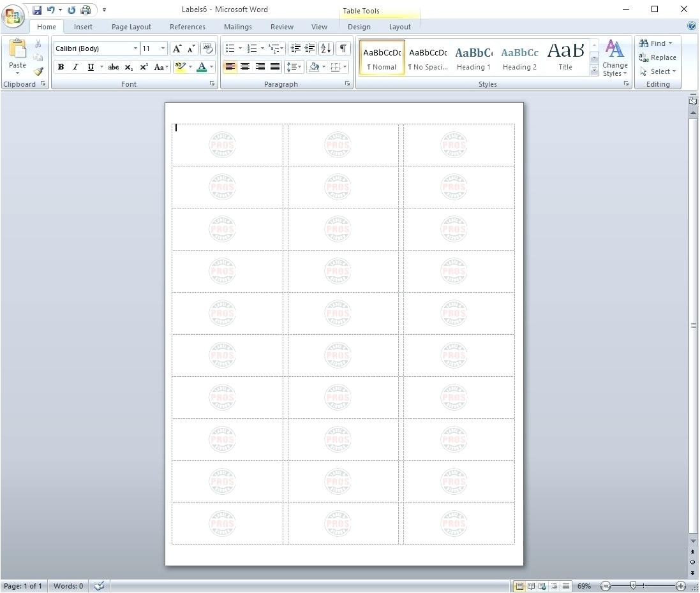Open the Office button menu
This screenshot has width=700, height=593.
[x=13, y=15]
